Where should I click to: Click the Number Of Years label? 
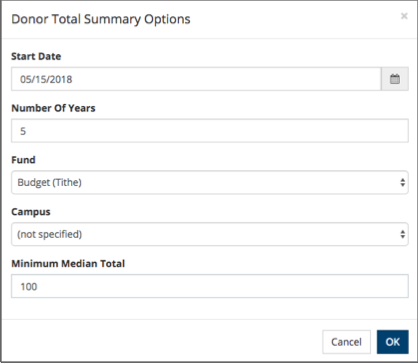coord(53,108)
